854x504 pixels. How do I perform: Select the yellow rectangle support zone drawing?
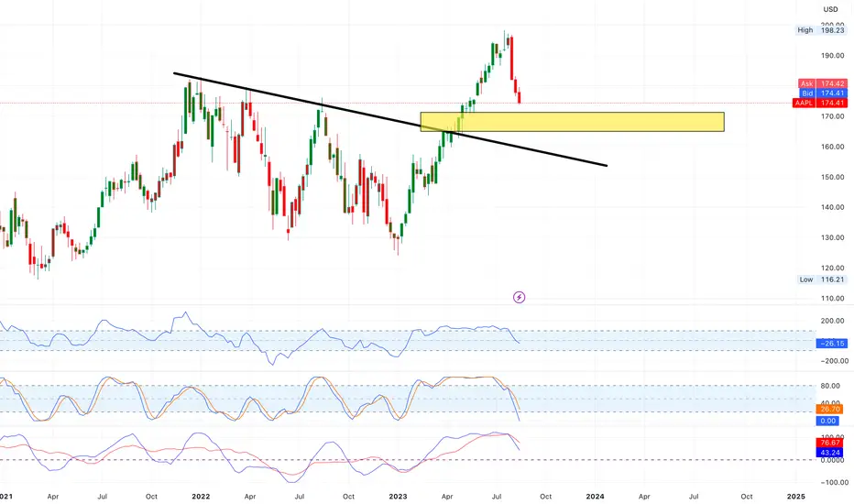(572, 122)
